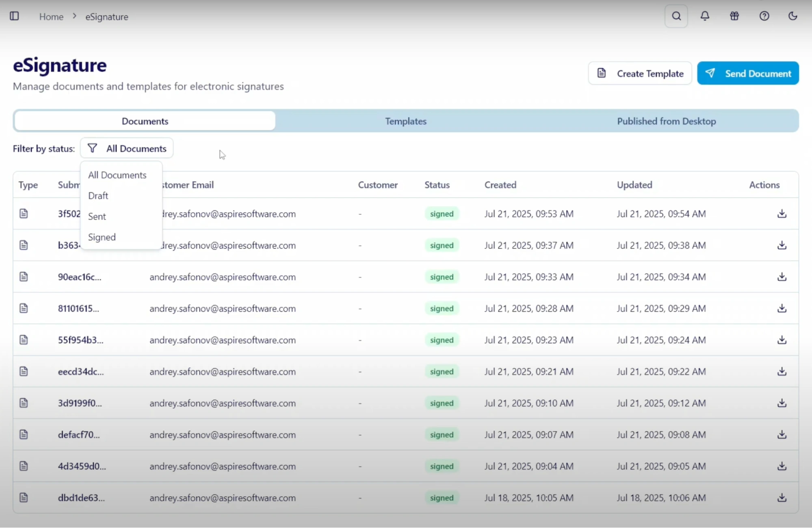The height and width of the screenshot is (528, 812).
Task: Switch to the Templates tab
Action: pyautogui.click(x=405, y=121)
